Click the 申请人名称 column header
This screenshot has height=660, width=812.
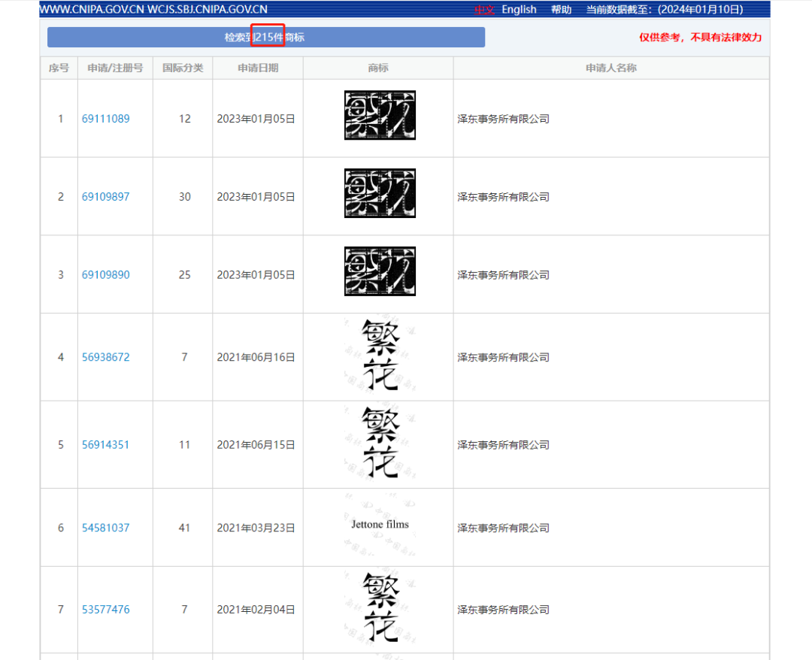point(611,68)
